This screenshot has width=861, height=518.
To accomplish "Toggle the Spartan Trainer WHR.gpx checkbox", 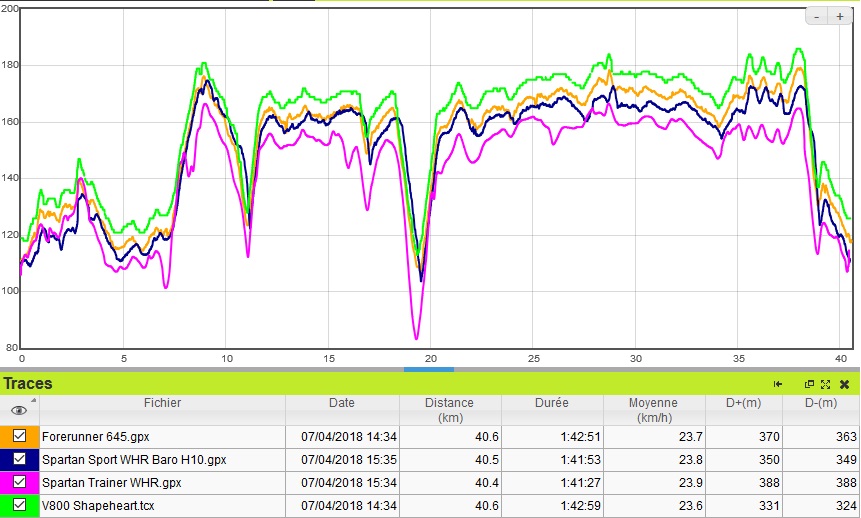I will [x=20, y=483].
